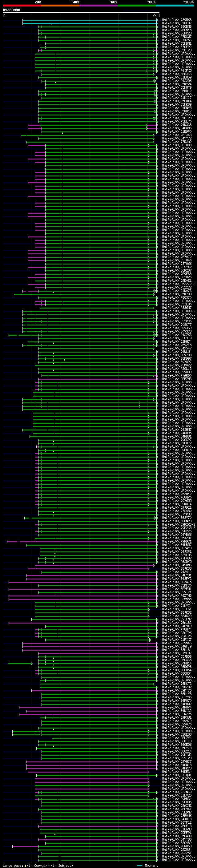
Task: Choose the entry UniRef100_Q8IJX3
Action: coord(177,135)
